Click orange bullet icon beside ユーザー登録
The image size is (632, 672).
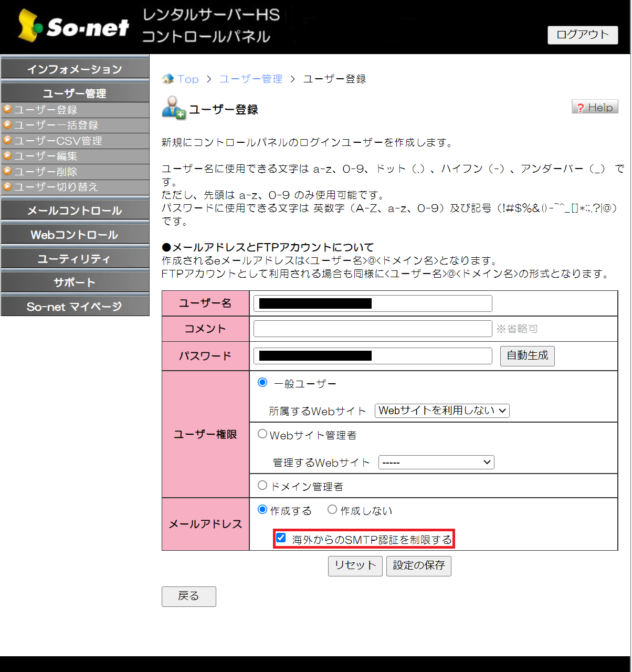click(x=7, y=109)
